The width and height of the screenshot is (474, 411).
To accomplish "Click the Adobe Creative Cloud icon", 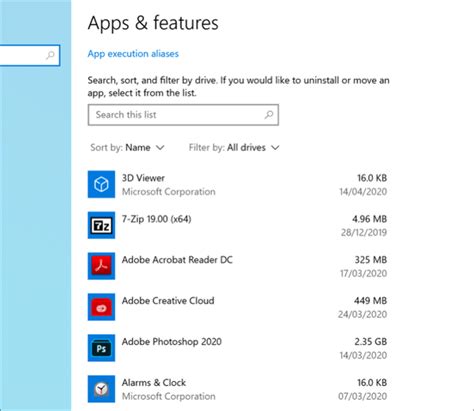I will (101, 307).
